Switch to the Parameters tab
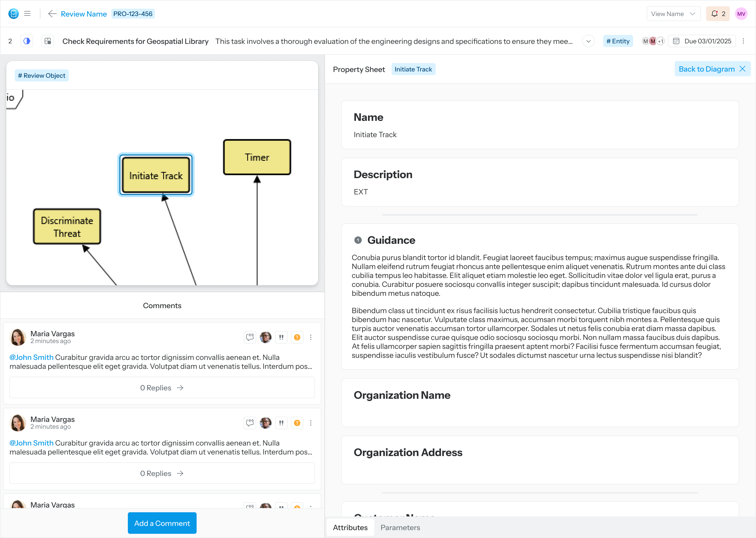This screenshot has height=538, width=756. [400, 527]
